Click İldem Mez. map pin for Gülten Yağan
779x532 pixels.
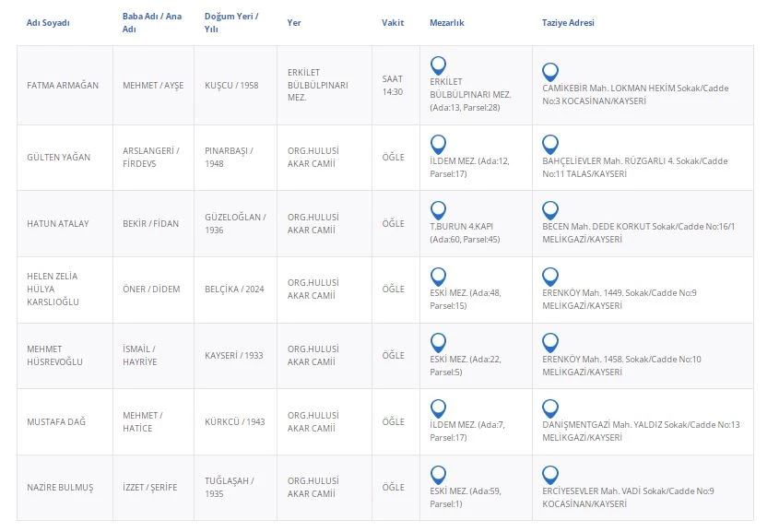438,144
